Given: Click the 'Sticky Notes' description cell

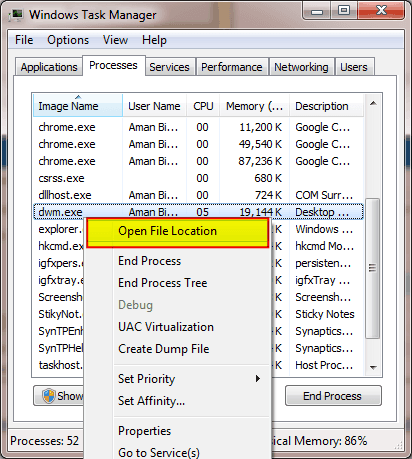Looking at the screenshot, I should pyautogui.click(x=325, y=314).
